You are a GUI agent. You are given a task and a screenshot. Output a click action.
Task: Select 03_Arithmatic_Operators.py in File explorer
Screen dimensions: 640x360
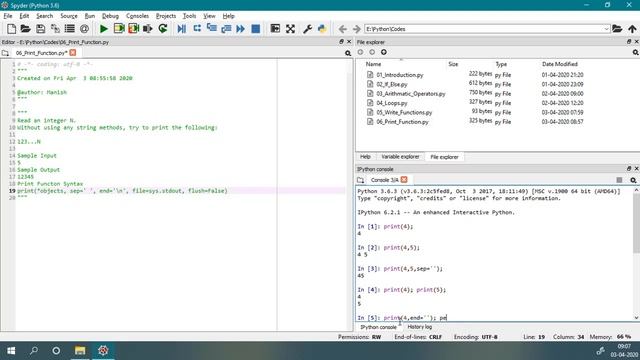click(x=411, y=94)
